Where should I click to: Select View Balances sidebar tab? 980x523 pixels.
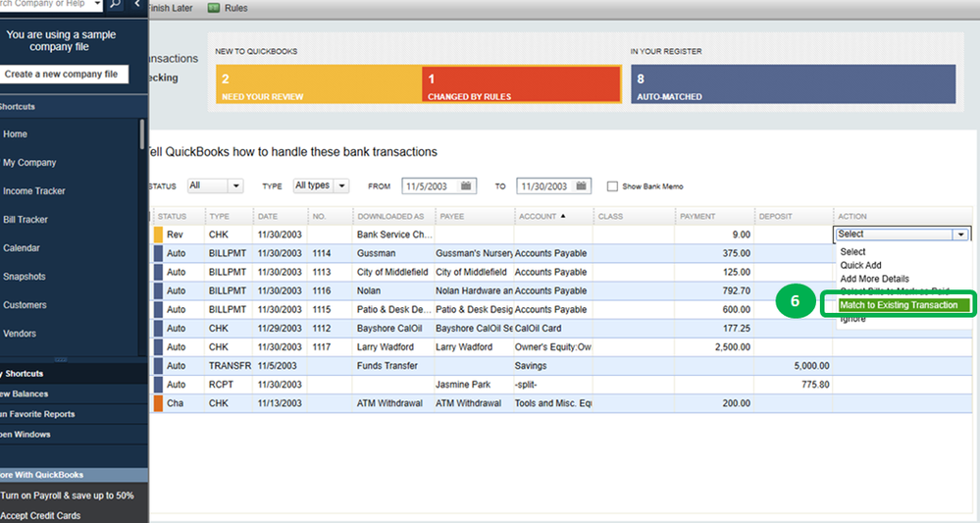(74, 393)
